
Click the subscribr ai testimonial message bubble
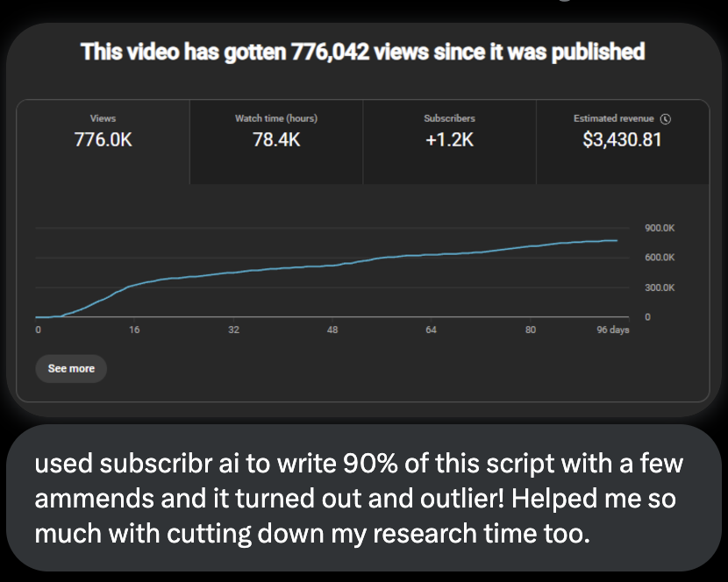pyautogui.click(x=363, y=499)
